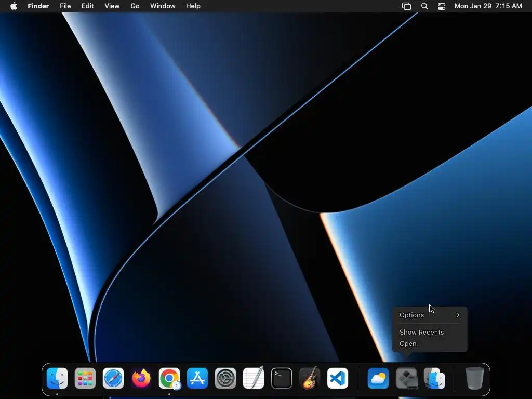This screenshot has width=532, height=399.
Task: Open Google Chrome in Dock
Action: tap(169, 378)
